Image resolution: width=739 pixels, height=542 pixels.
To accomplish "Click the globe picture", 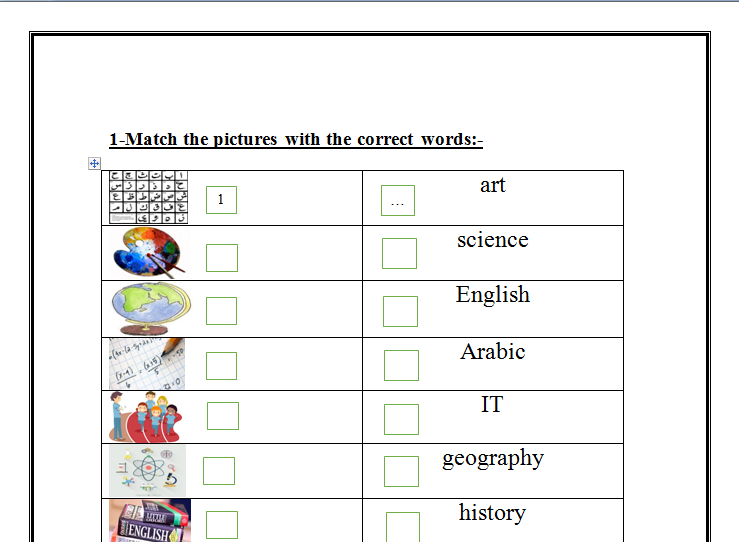I will tap(148, 308).
